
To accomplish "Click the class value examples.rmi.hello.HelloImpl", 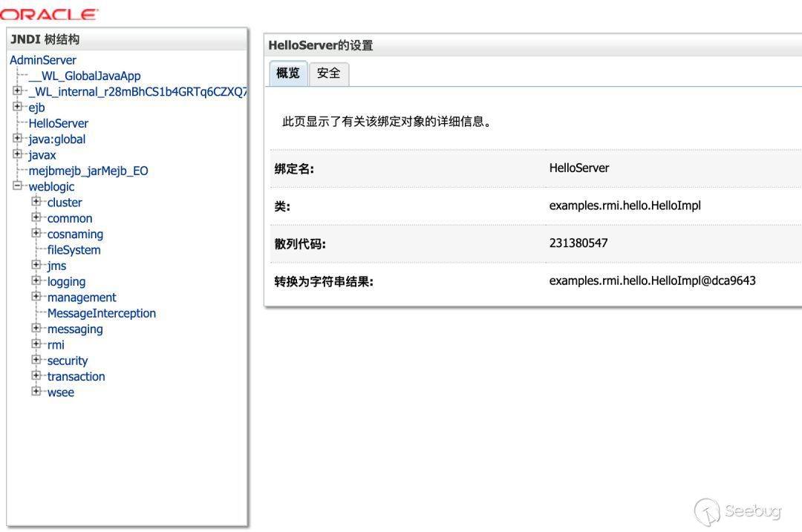I will click(625, 206).
